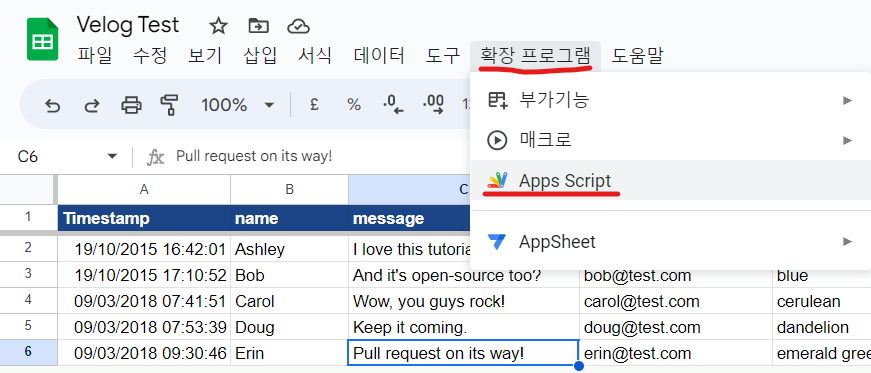The image size is (871, 373).
Task: Select cell 19/10/2015 16:42:01
Action: (144, 249)
